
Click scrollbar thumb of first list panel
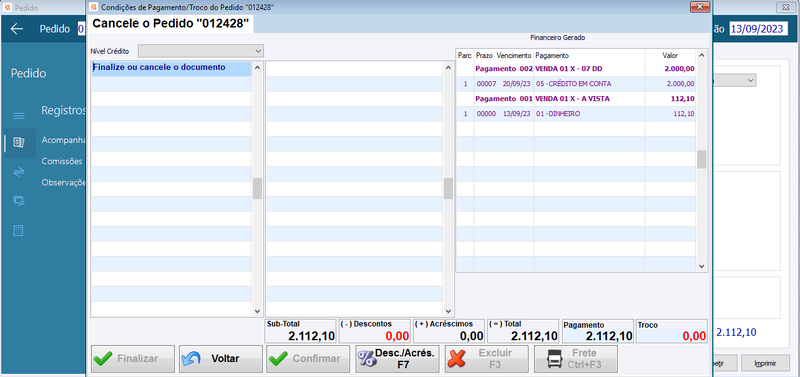click(257, 189)
